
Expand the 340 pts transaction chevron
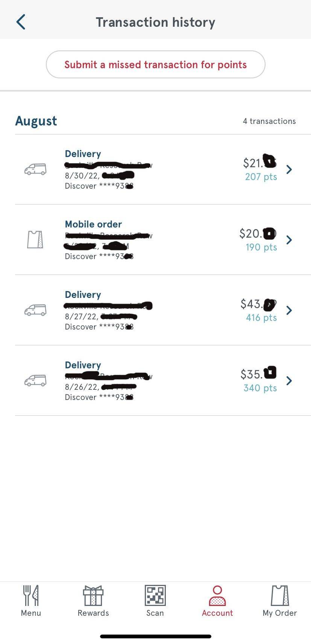click(x=289, y=381)
